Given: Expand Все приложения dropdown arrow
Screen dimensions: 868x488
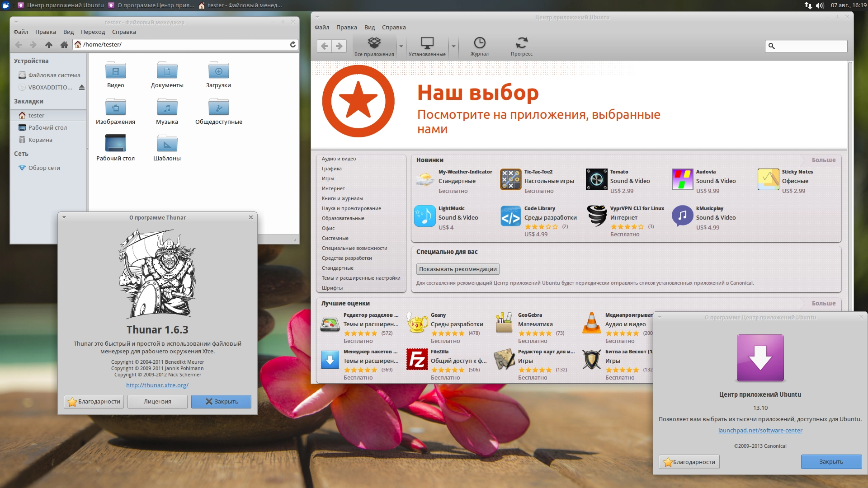Looking at the screenshot, I should pos(401,46).
